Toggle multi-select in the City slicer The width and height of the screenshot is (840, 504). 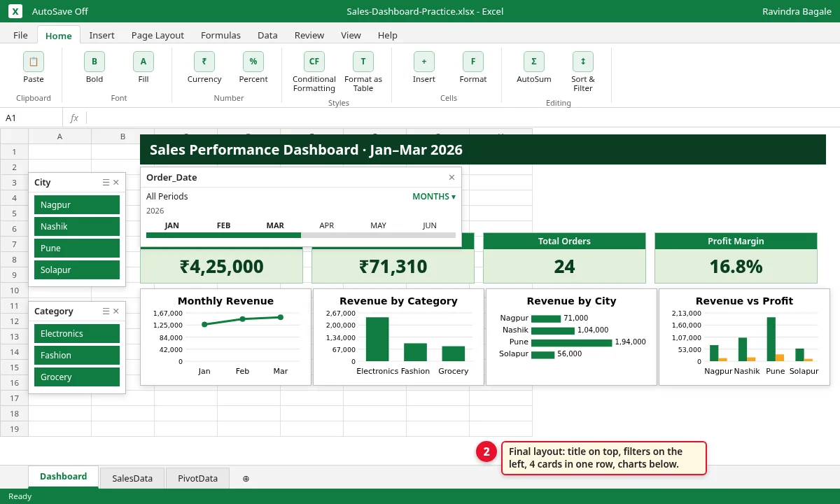pos(106,183)
